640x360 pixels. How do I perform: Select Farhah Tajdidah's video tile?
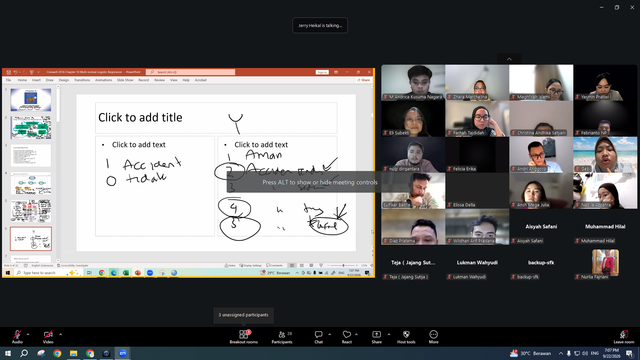[x=477, y=119]
